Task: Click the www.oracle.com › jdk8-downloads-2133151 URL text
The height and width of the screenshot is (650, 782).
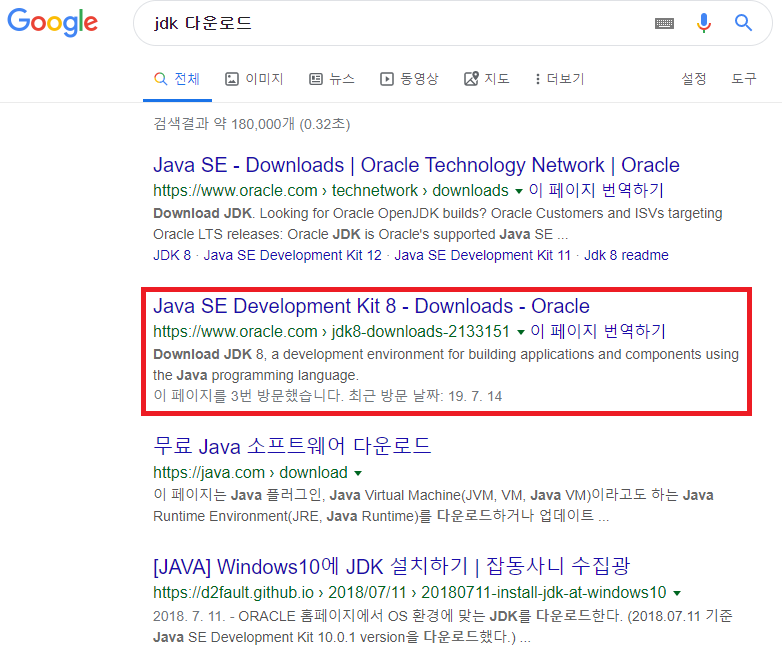Action: [332, 331]
